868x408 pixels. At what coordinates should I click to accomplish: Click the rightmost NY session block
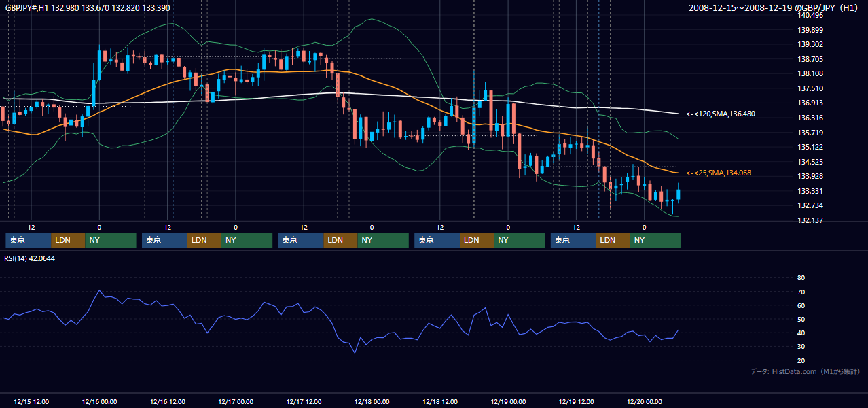pyautogui.click(x=655, y=240)
